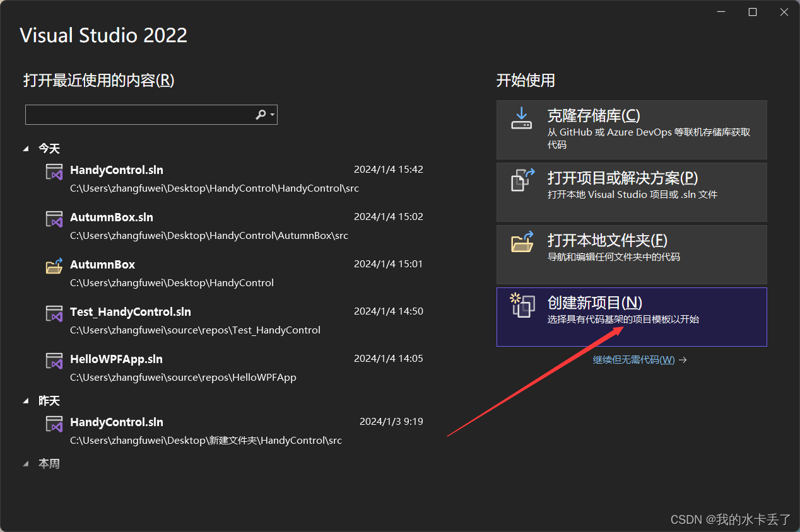
Task: Click the 继续但无需代码(W) link
Action: coord(640,360)
